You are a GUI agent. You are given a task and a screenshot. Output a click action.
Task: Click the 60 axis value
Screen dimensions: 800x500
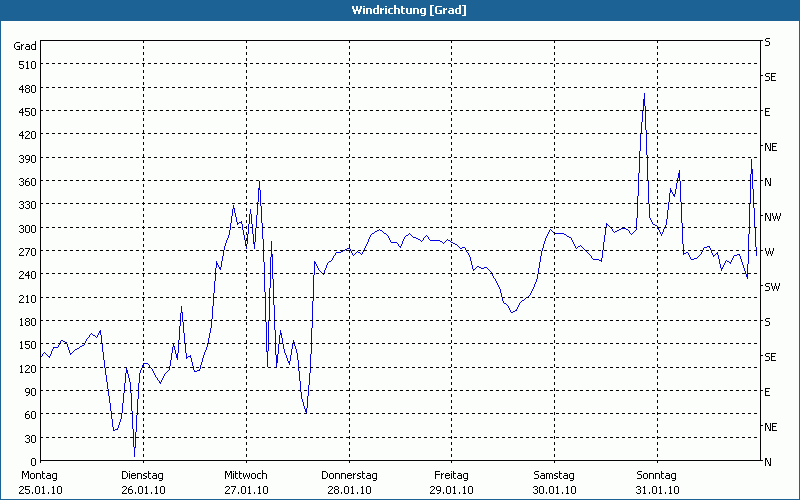tap(31, 415)
